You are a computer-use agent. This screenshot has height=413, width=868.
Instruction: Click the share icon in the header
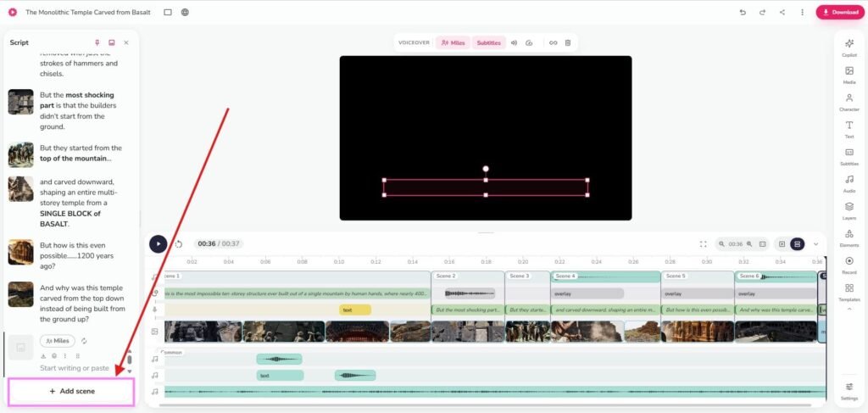[782, 12]
